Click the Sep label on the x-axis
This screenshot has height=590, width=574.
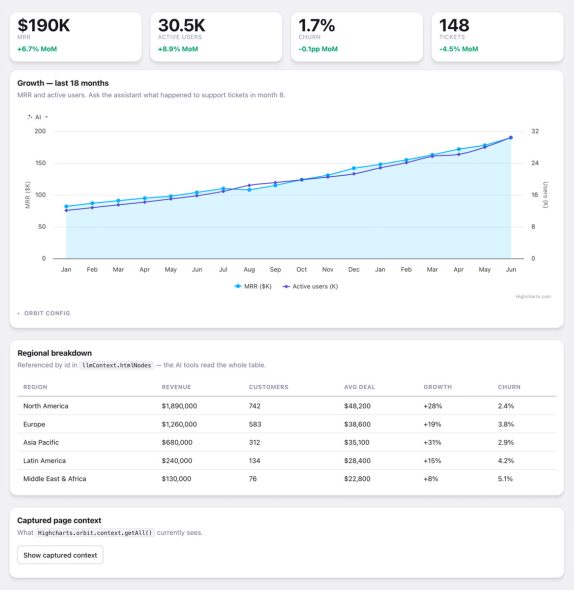(x=276, y=269)
